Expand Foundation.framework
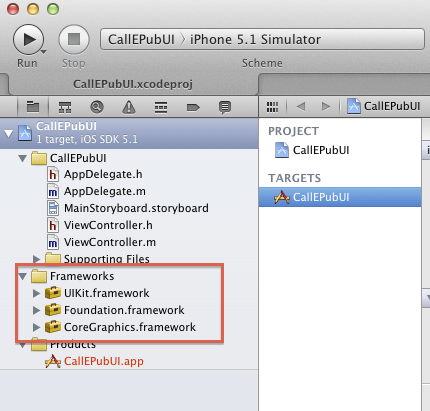The height and width of the screenshot is (411, 430). [x=36, y=310]
